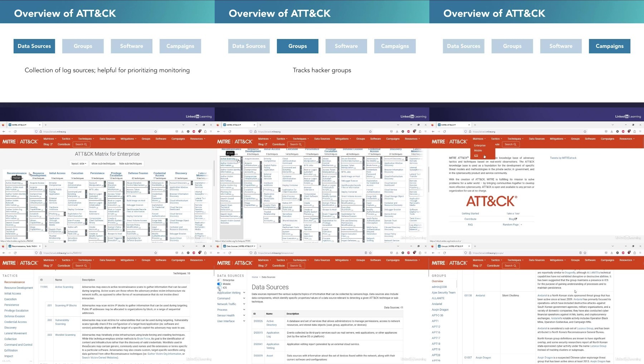This screenshot has width=644, height=364.
Task: Open the hamburger menu in the Enterprise Matrix window
Action: 211,131
